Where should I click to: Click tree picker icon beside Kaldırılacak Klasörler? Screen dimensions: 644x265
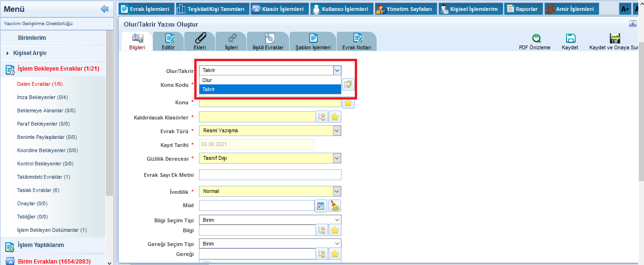(x=322, y=117)
